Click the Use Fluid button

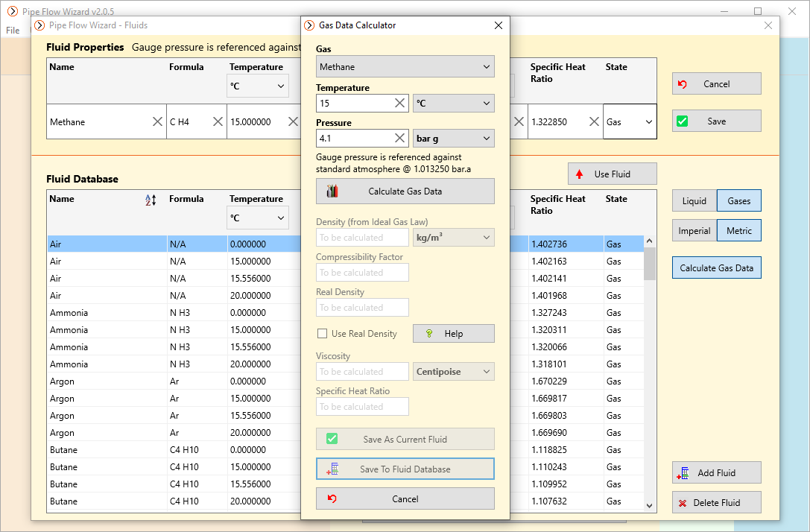612,174
